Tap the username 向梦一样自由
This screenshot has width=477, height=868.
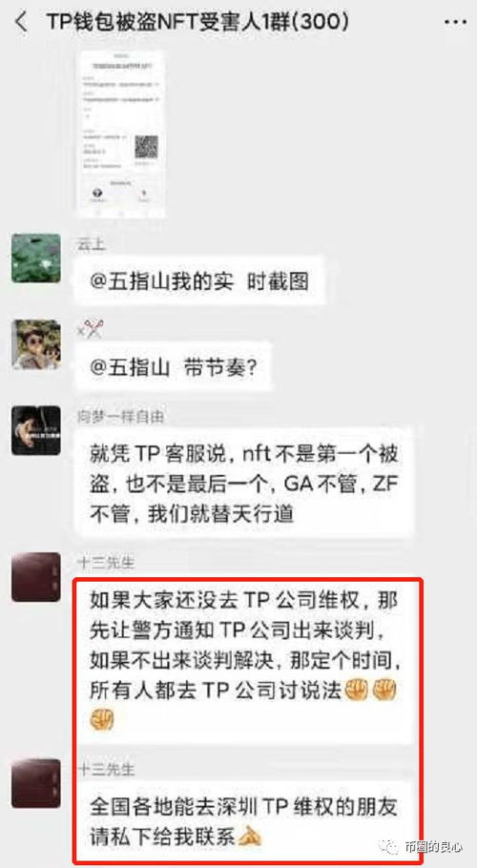click(120, 417)
